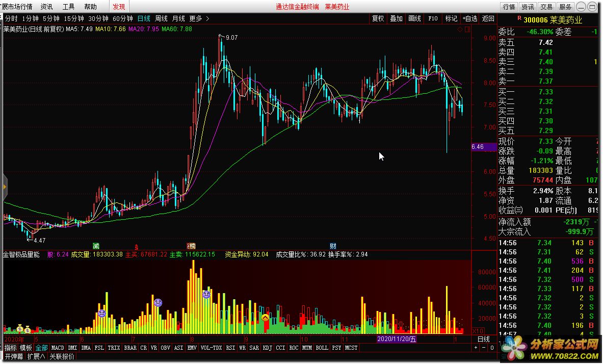Click the 9.07 high price label

point(231,37)
